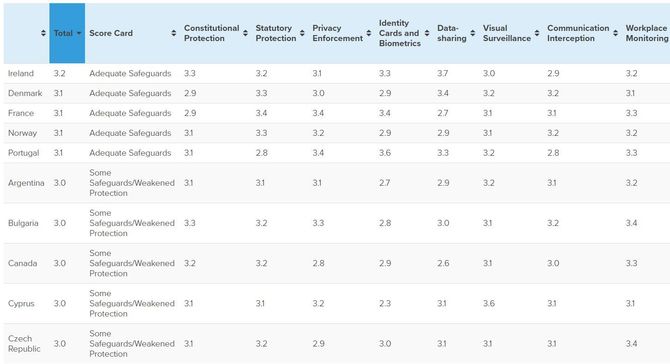Screen dimensions: 670x364
Task: Click Canada's Data-sharing value 2.6
Action: (443, 263)
